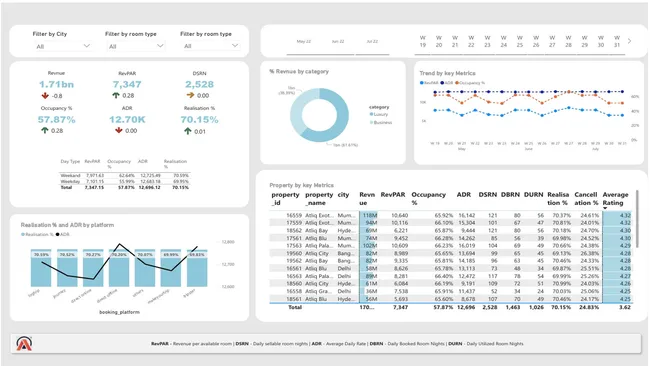
Task: Click the Realisation % legend in platform chart
Action: [37, 235]
